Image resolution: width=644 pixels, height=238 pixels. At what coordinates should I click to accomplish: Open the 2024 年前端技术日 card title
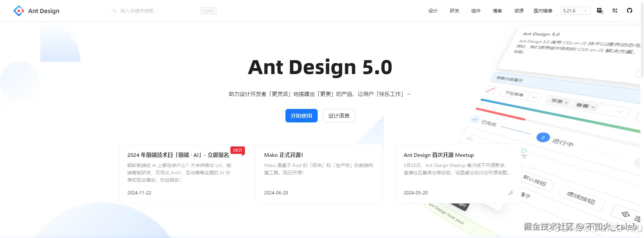click(178, 155)
